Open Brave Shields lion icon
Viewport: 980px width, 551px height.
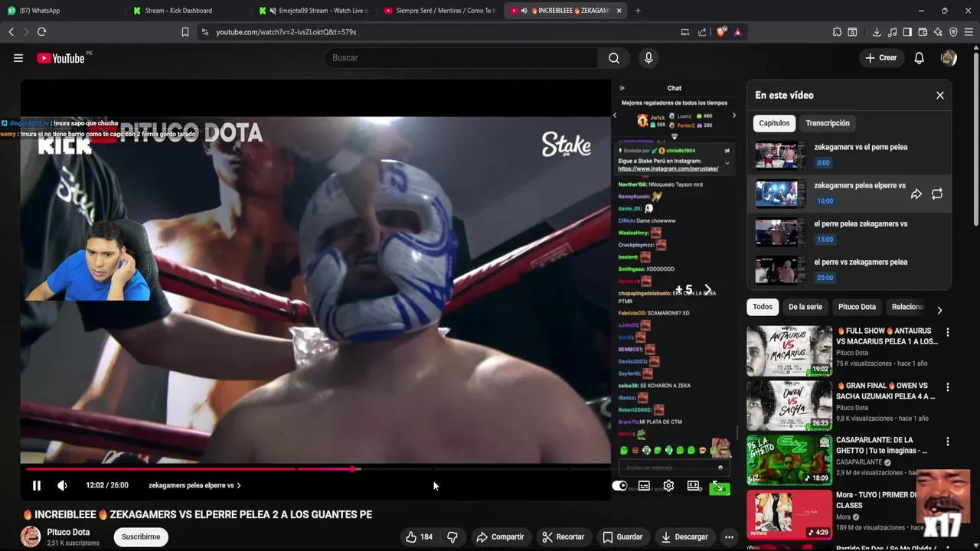click(721, 32)
